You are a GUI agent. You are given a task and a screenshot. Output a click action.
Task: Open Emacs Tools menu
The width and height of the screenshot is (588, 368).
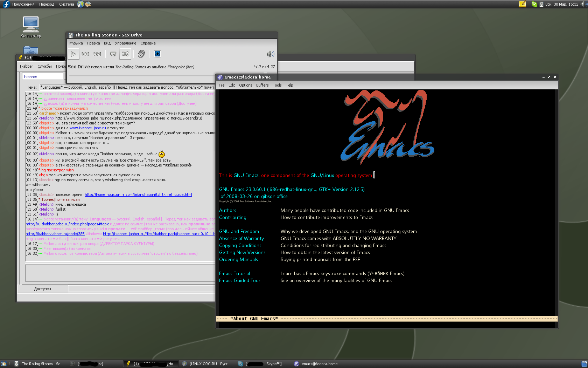(277, 85)
